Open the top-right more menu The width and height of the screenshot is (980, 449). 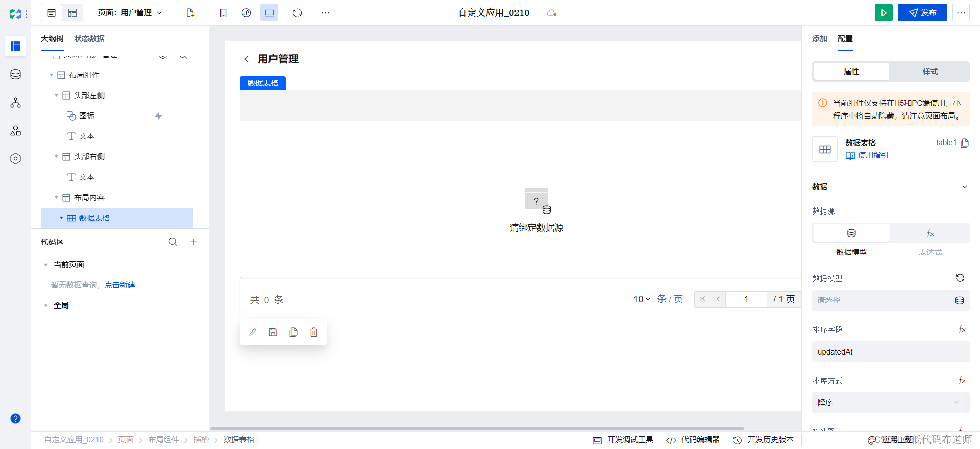pos(961,13)
